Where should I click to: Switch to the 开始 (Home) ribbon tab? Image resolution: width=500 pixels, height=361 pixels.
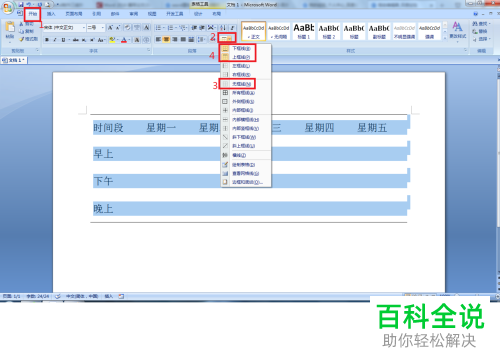click(33, 14)
